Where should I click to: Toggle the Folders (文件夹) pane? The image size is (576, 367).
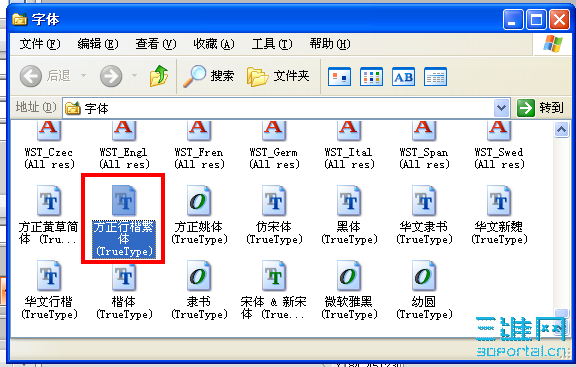278,76
